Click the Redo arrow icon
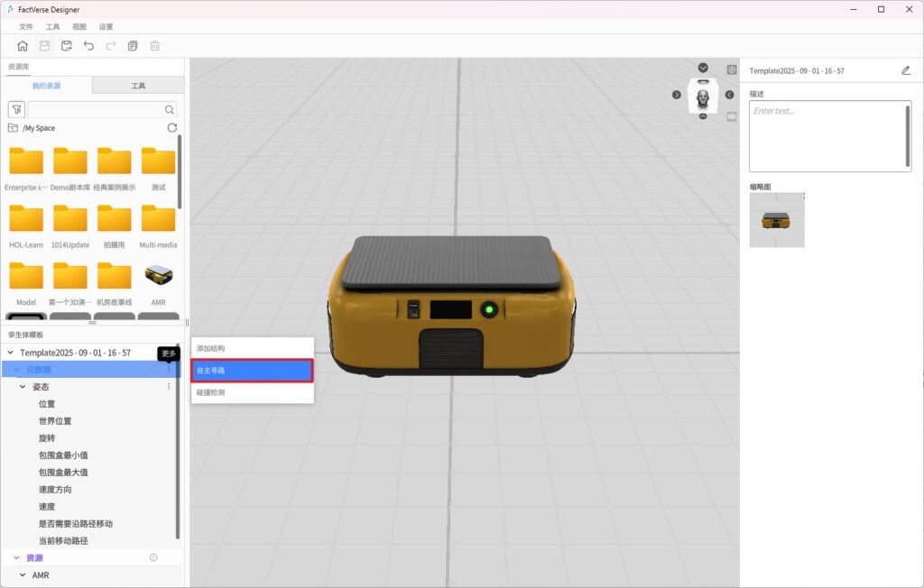 (x=111, y=46)
